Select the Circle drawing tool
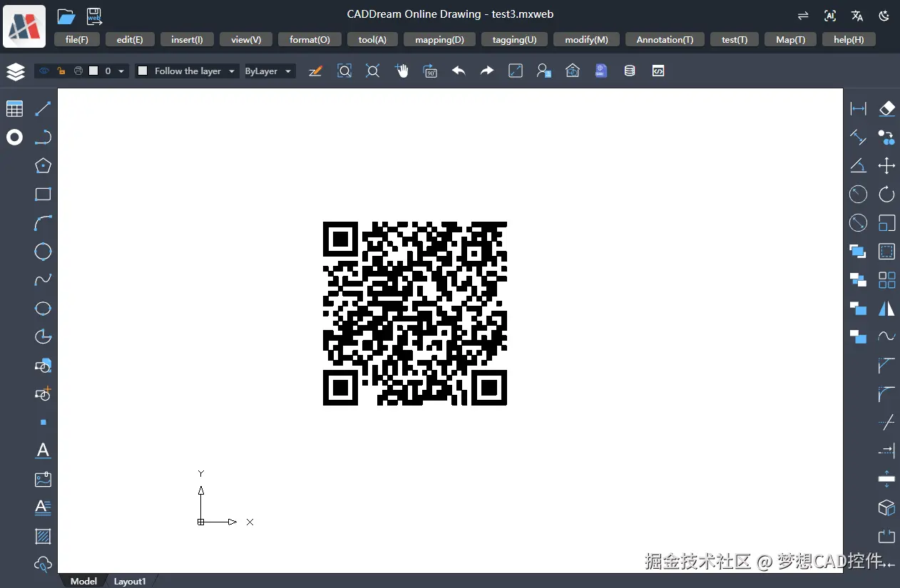The width and height of the screenshot is (900, 588). point(43,251)
